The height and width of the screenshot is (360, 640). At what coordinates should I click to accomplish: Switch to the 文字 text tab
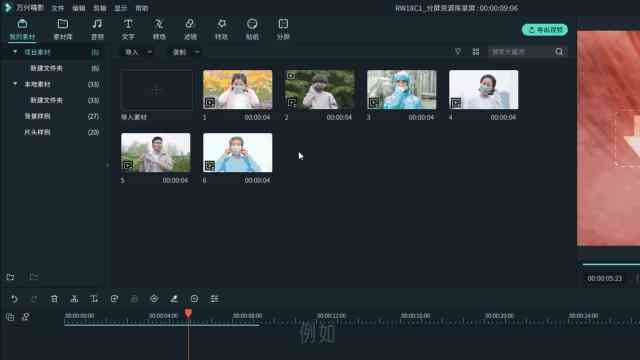128,29
